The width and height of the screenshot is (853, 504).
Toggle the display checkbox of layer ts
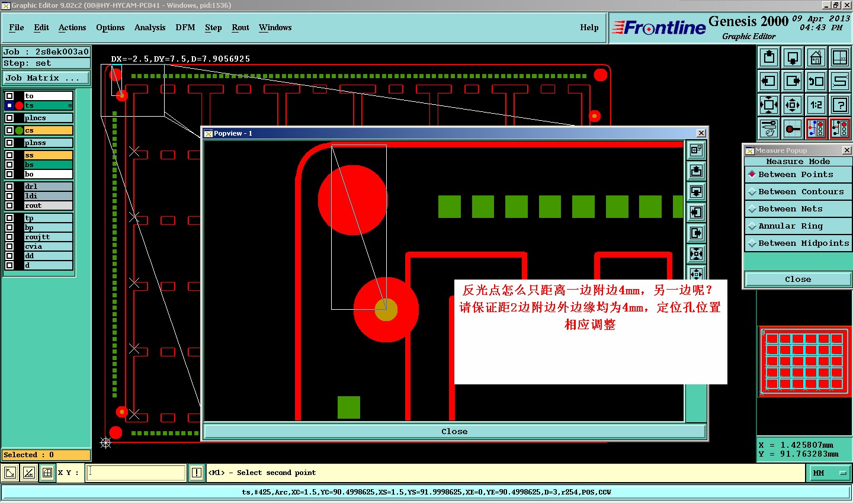9,105
